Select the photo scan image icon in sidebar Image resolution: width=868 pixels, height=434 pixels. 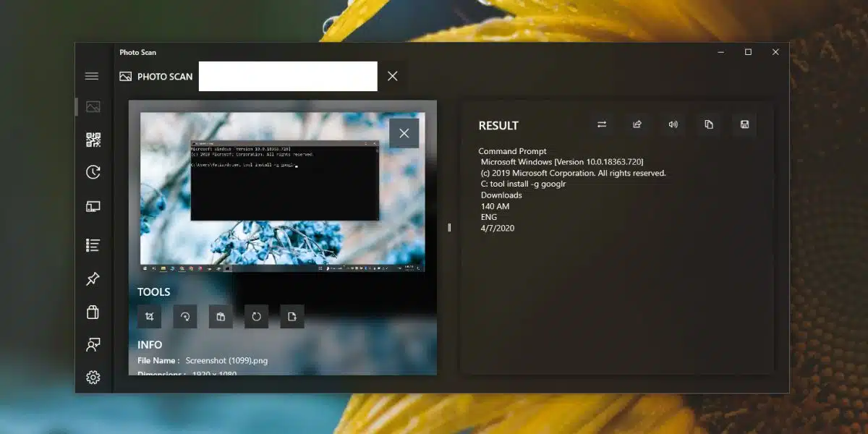point(93,107)
